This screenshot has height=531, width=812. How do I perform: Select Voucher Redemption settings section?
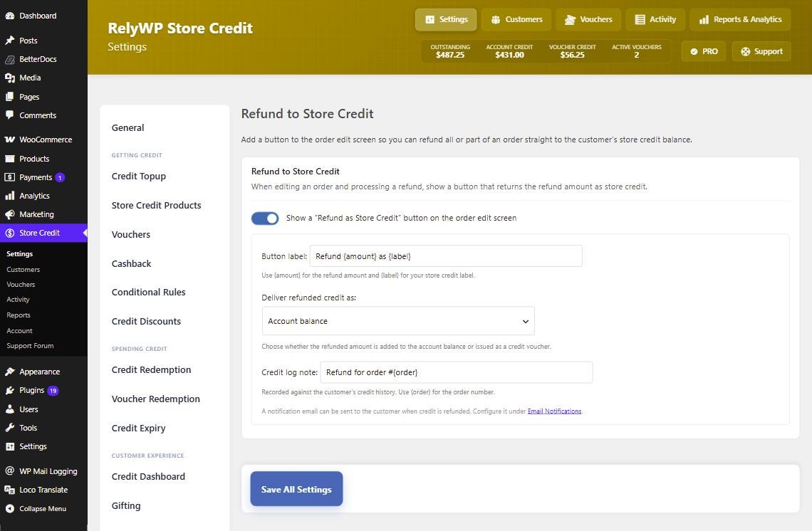[156, 399]
